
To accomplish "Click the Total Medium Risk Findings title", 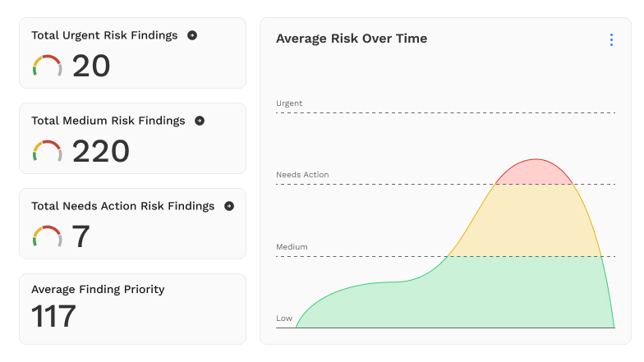I will (108, 121).
